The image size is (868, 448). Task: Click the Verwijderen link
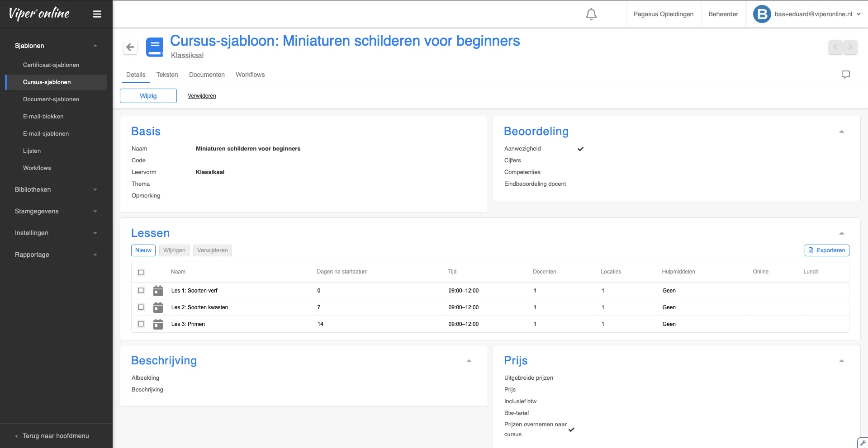point(202,96)
